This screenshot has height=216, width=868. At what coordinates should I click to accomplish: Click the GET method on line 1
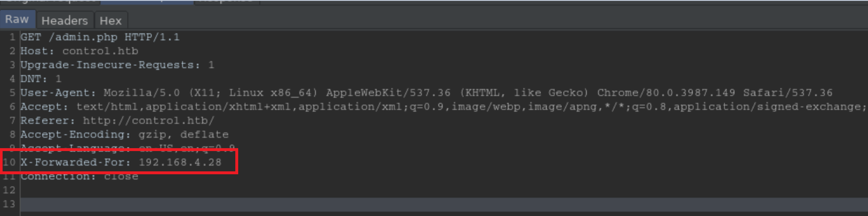(31, 37)
